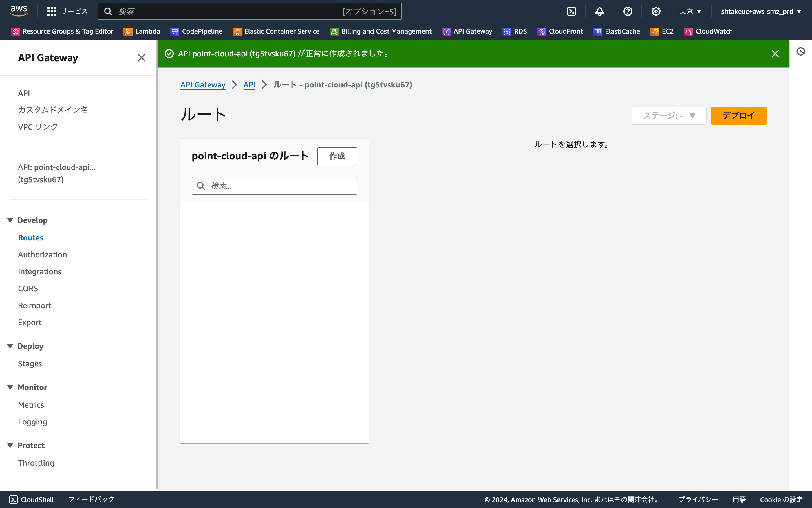
Task: Select API: point-cloud-api (tg5tvsku67) sidebar entry
Action: [x=57, y=173]
